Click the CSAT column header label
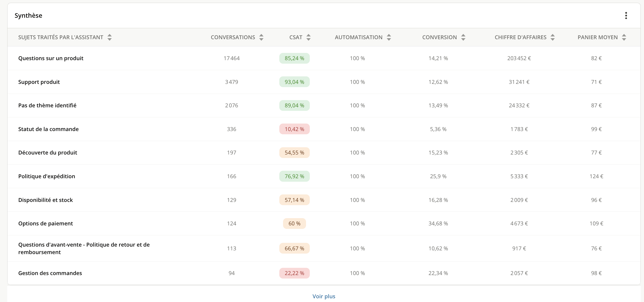 [296, 37]
